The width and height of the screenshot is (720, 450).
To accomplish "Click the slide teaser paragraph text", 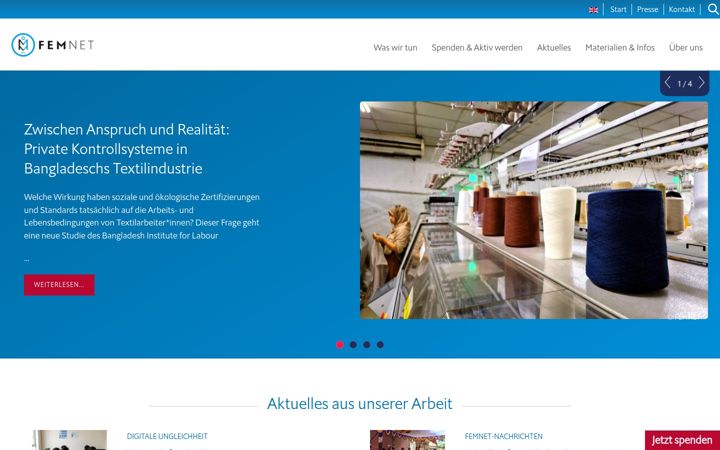I will pyautogui.click(x=141, y=216).
